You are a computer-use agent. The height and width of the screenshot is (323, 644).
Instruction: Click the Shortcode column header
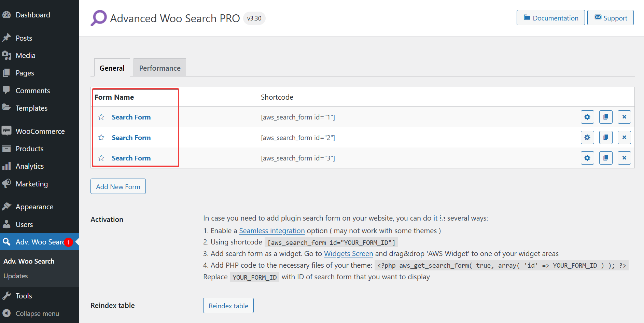[x=277, y=97]
